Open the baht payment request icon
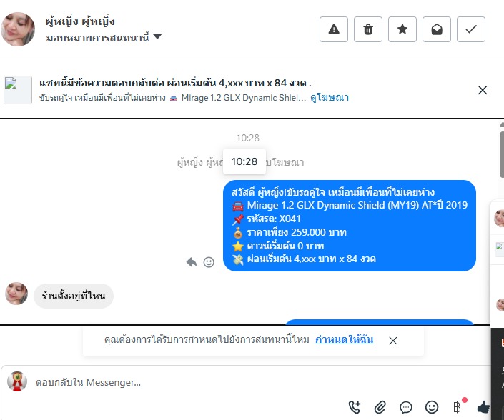This screenshot has width=504, height=420. pyautogui.click(x=458, y=407)
